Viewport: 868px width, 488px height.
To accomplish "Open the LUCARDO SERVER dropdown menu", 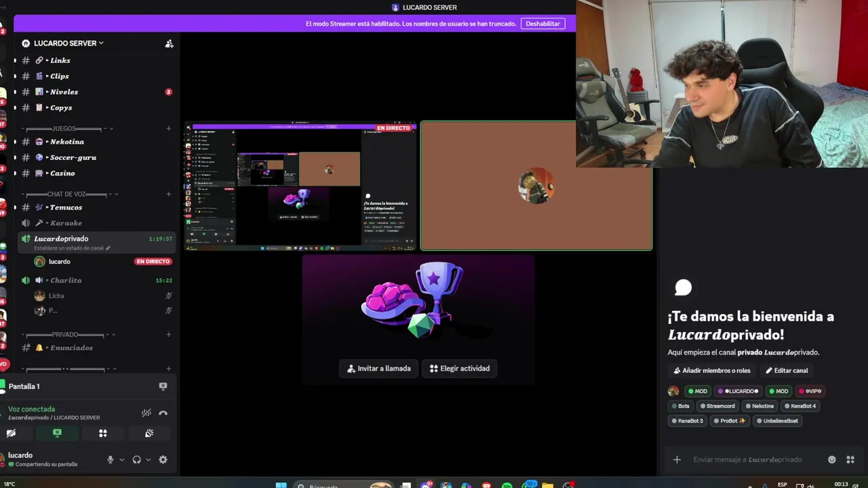I will [68, 43].
